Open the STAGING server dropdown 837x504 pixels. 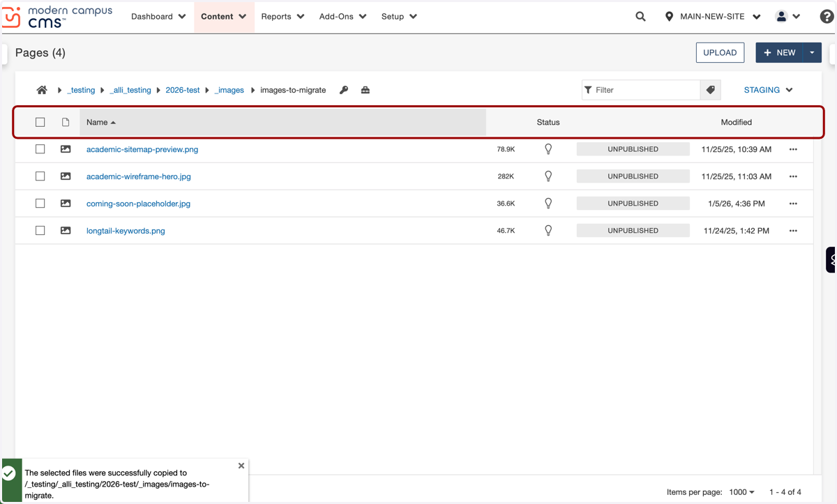pyautogui.click(x=769, y=90)
